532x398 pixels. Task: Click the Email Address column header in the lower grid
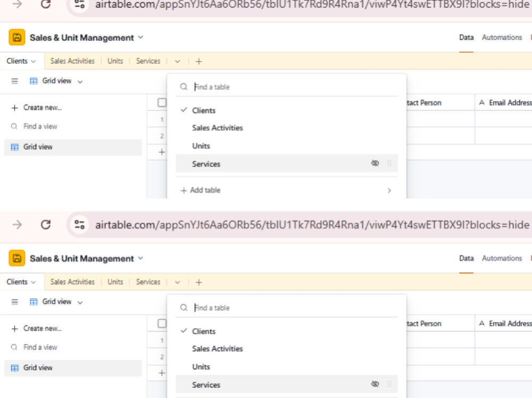(x=503, y=324)
